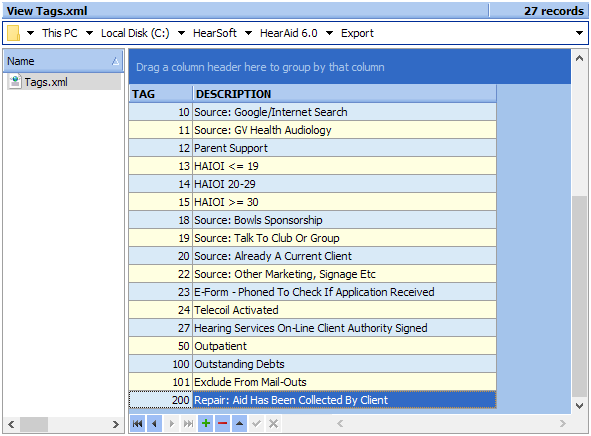The width and height of the screenshot is (591, 436).
Task: Jump to last record button
Action: click(188, 424)
